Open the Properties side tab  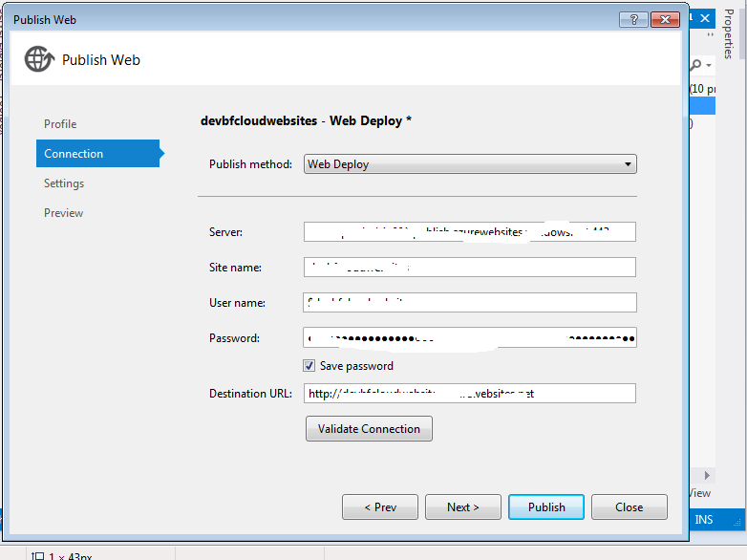coord(728,33)
